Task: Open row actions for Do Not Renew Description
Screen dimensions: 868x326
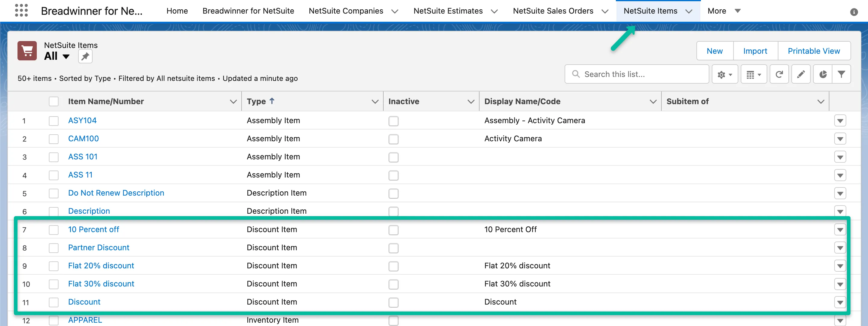Action: [x=840, y=193]
